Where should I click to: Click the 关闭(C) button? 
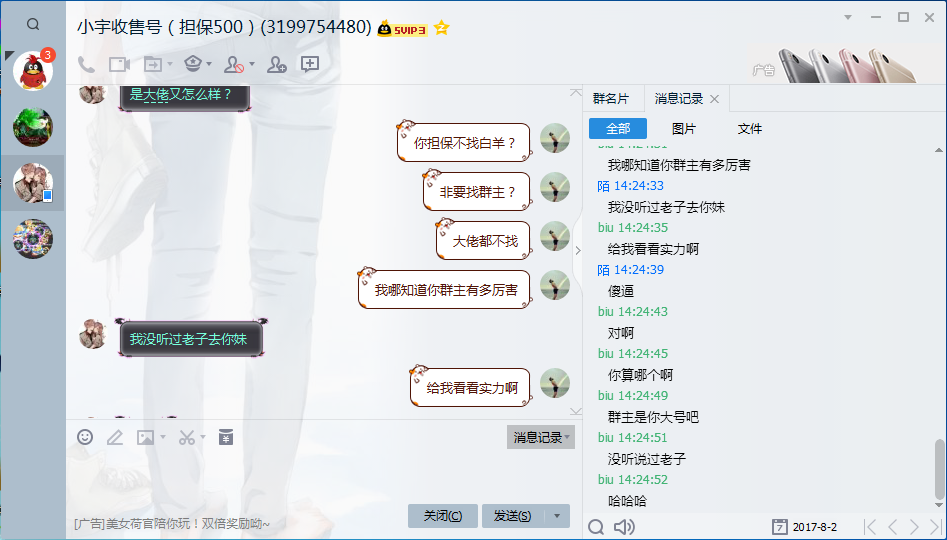[x=443, y=516]
